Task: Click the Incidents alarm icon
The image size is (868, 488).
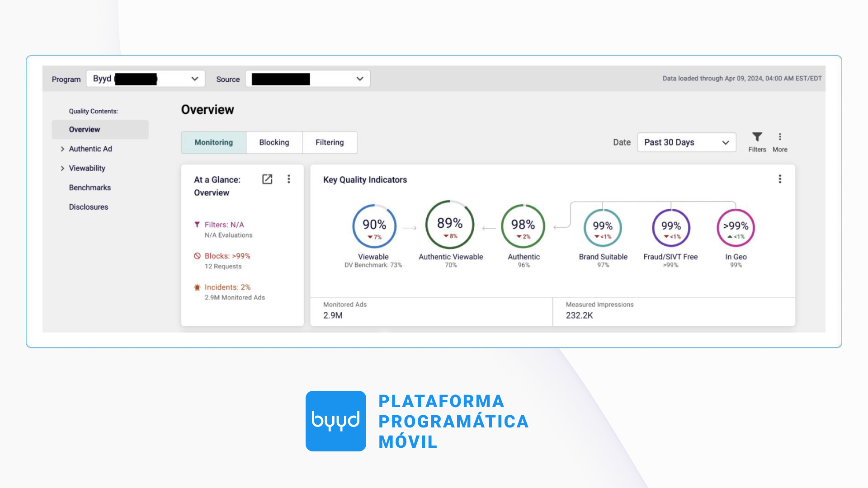Action: [x=197, y=287]
